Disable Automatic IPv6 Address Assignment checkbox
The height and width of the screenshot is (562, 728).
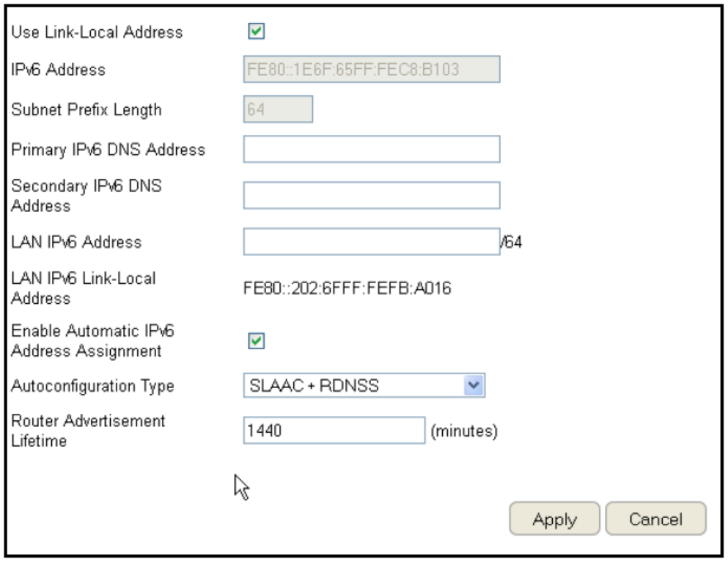click(257, 341)
